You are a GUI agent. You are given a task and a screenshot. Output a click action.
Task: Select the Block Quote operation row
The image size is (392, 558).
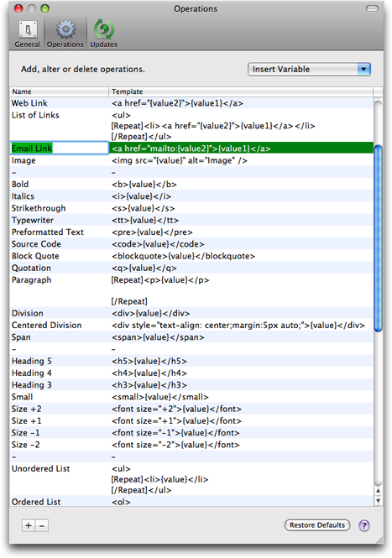191,256
